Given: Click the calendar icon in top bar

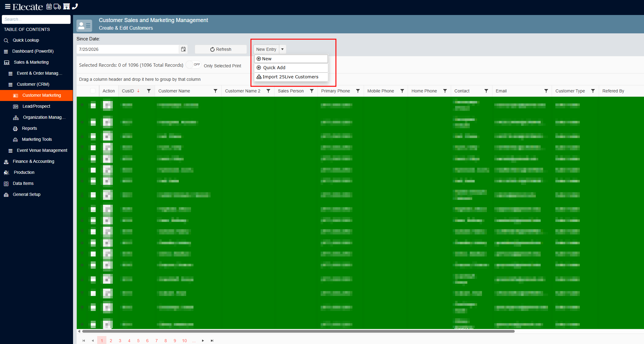Looking at the screenshot, I should pos(49,6).
